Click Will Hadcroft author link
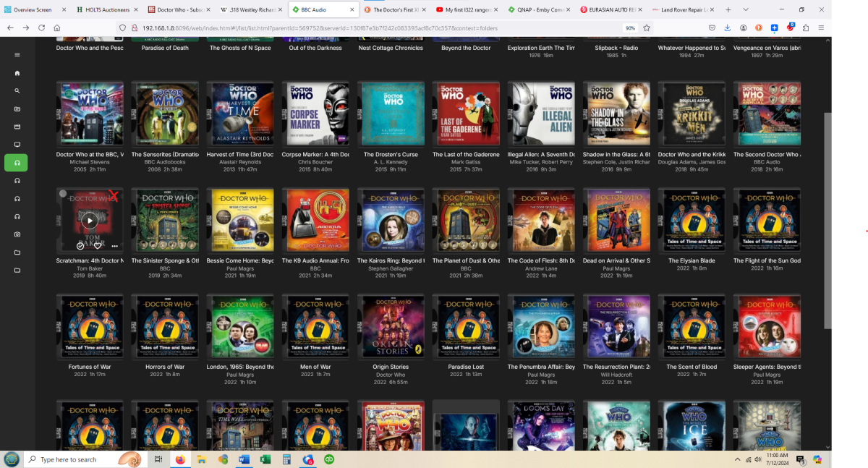This screenshot has height=468, width=868. [616, 374]
